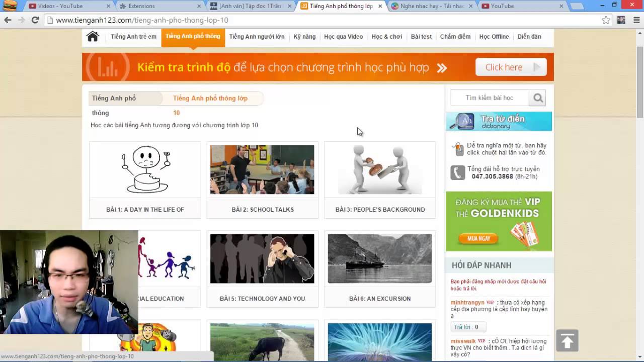Click the browser back arrow
Screen dimensions: 644x362
point(8,20)
